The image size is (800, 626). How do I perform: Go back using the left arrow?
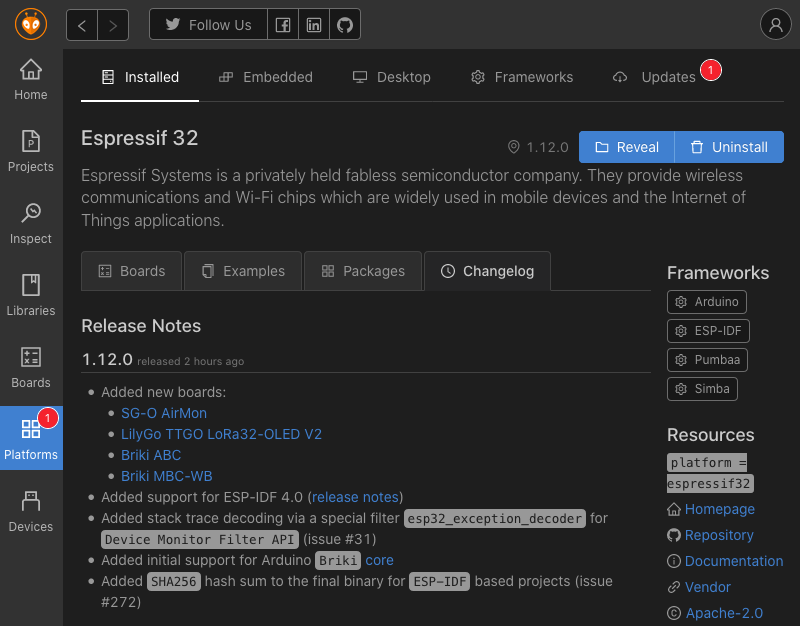click(82, 24)
